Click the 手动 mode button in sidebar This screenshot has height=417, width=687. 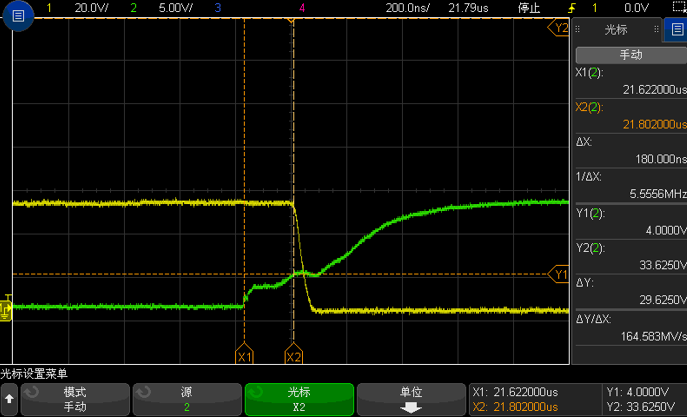[631, 55]
